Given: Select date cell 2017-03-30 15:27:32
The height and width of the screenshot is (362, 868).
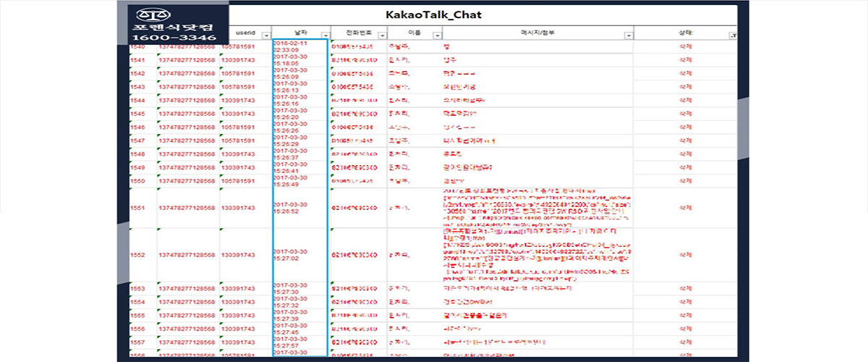Looking at the screenshot, I should click(300, 302).
